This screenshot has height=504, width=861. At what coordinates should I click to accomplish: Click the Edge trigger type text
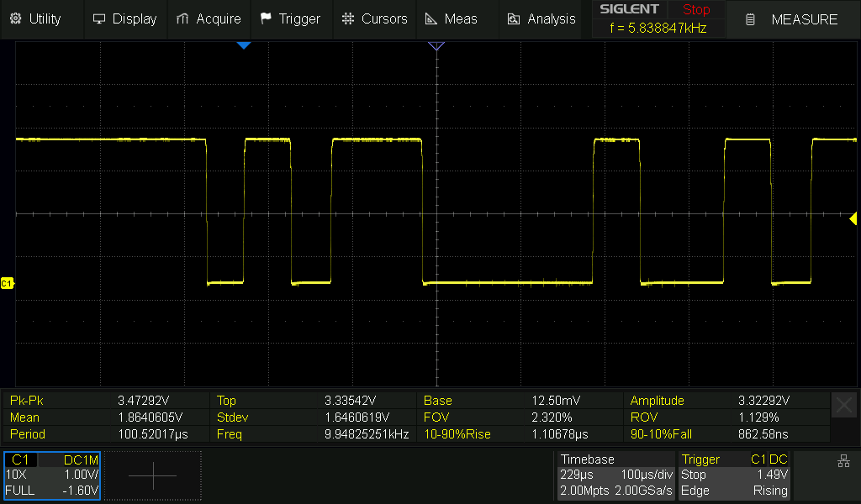point(695,491)
